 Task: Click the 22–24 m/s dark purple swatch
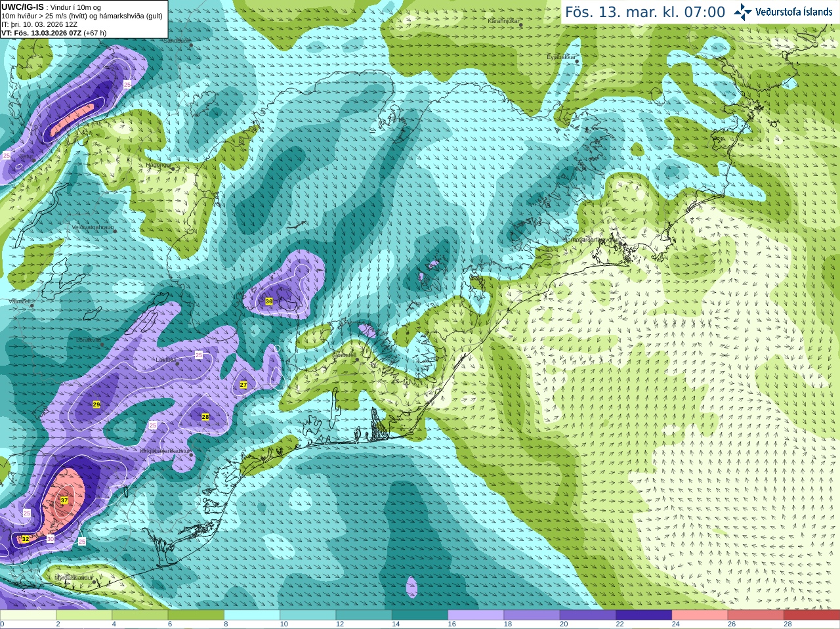pos(644,615)
